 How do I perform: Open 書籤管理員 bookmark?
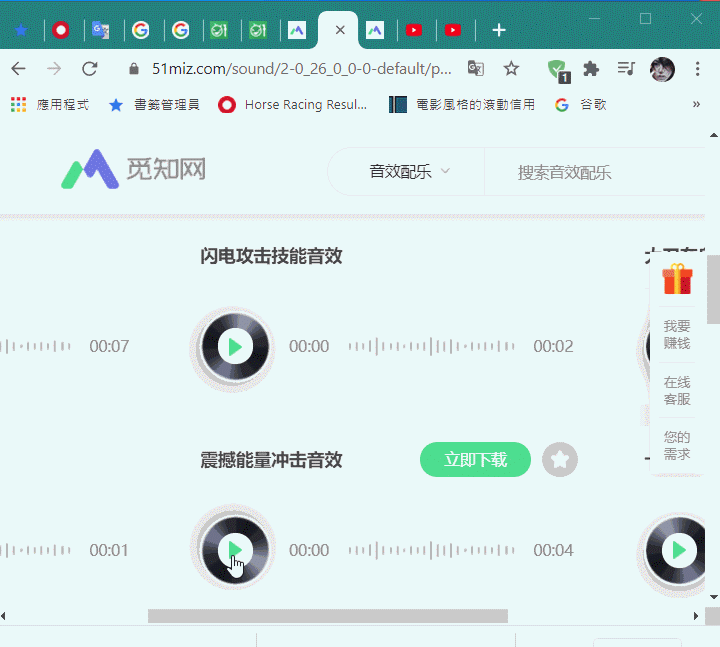point(154,105)
